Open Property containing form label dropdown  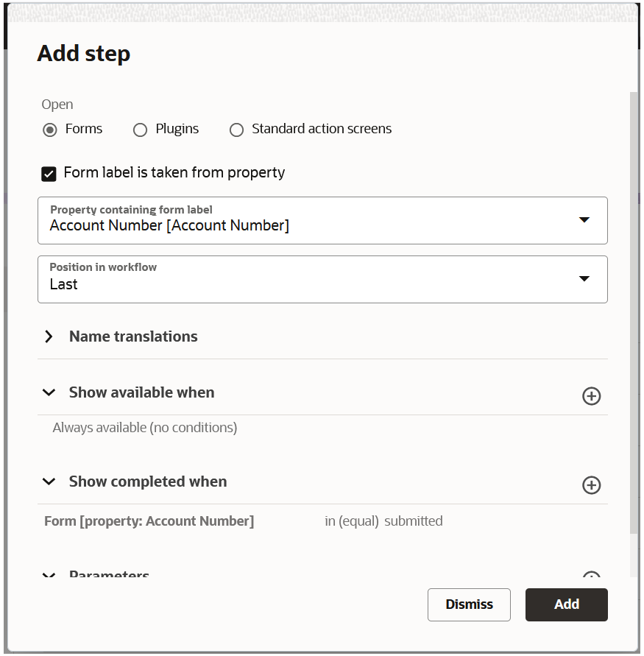click(x=584, y=220)
